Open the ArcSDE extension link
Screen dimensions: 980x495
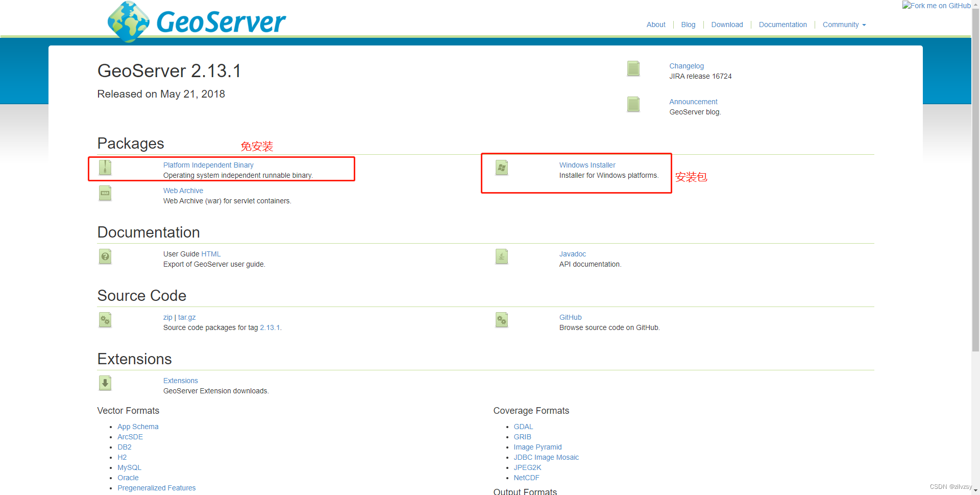[130, 437]
